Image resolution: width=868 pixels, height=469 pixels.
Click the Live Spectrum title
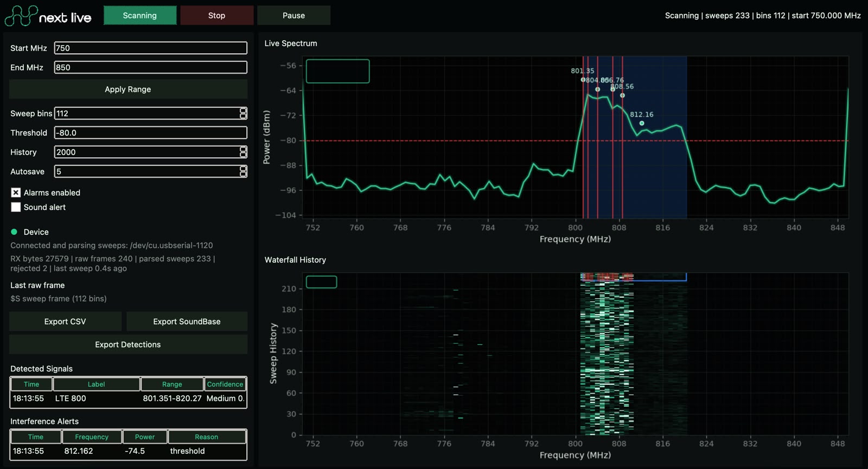click(291, 43)
